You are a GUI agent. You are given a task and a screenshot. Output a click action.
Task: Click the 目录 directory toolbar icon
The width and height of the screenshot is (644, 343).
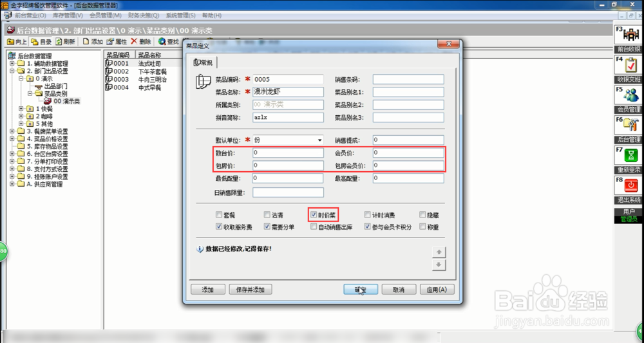tap(41, 42)
